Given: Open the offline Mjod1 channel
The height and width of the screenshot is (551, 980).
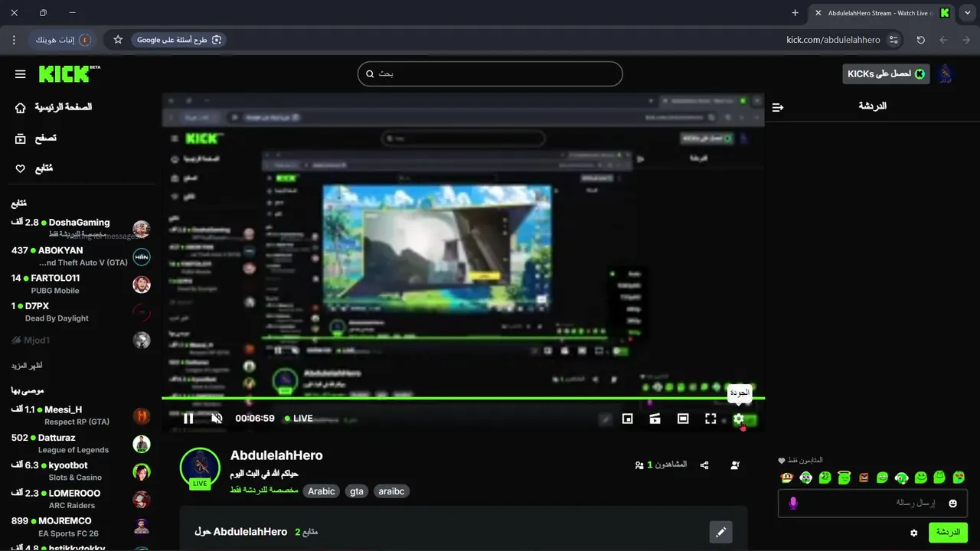Looking at the screenshot, I should [80, 340].
